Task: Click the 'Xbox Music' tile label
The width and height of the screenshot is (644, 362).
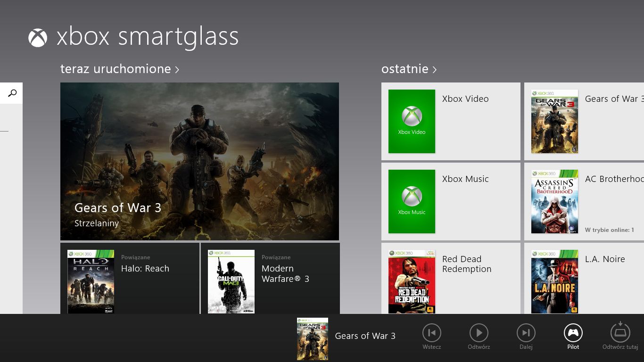Action: coord(465,179)
